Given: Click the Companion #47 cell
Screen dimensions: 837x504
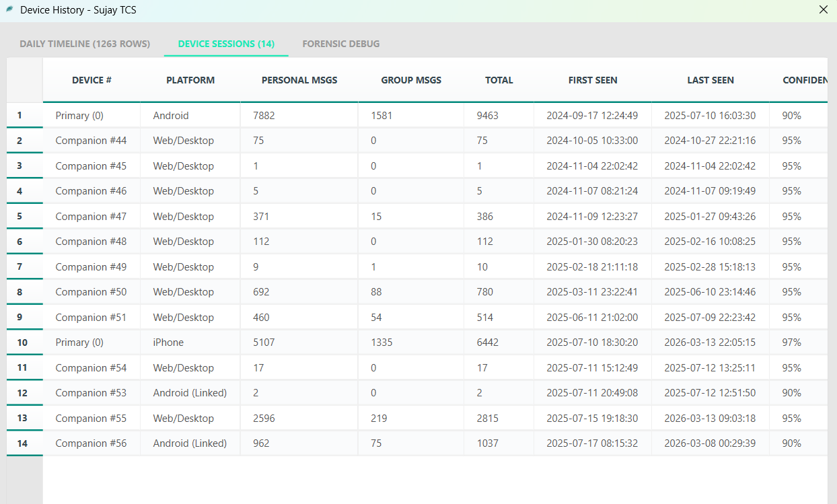Looking at the screenshot, I should (x=92, y=217).
